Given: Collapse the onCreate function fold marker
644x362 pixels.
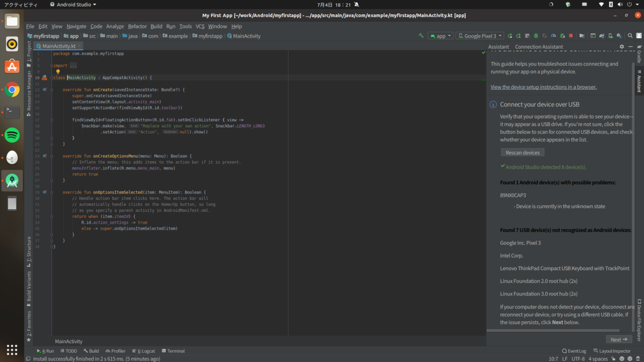Looking at the screenshot, I should [x=52, y=90].
